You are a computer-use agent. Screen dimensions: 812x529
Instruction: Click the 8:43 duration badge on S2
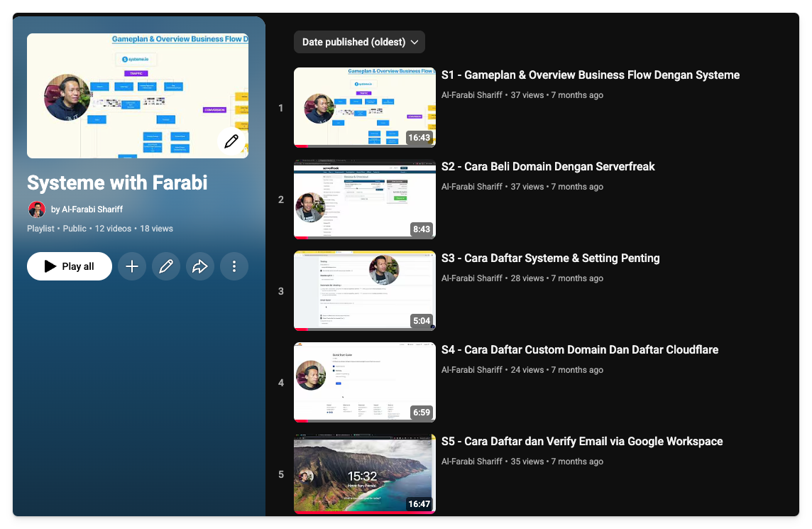422,229
